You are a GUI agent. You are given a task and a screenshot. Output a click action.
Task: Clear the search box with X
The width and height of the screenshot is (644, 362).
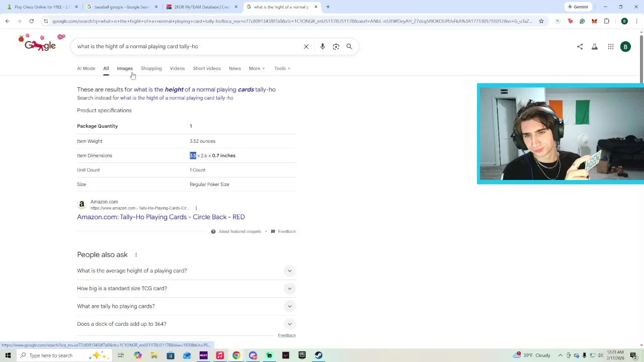(306, 46)
